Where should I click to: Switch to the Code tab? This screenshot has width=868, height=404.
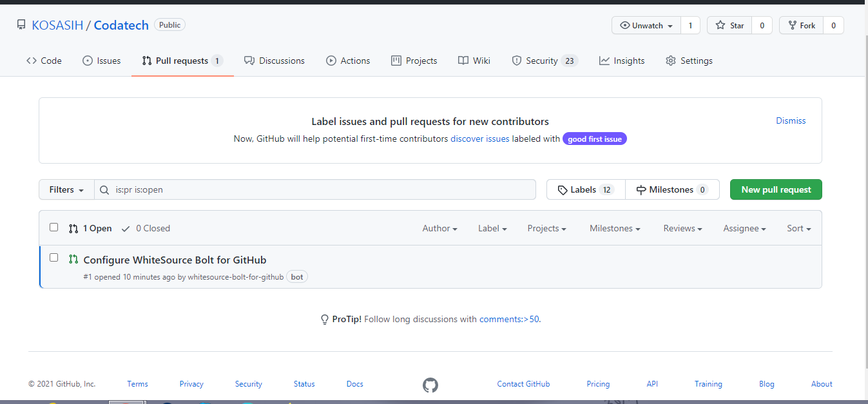tap(44, 61)
